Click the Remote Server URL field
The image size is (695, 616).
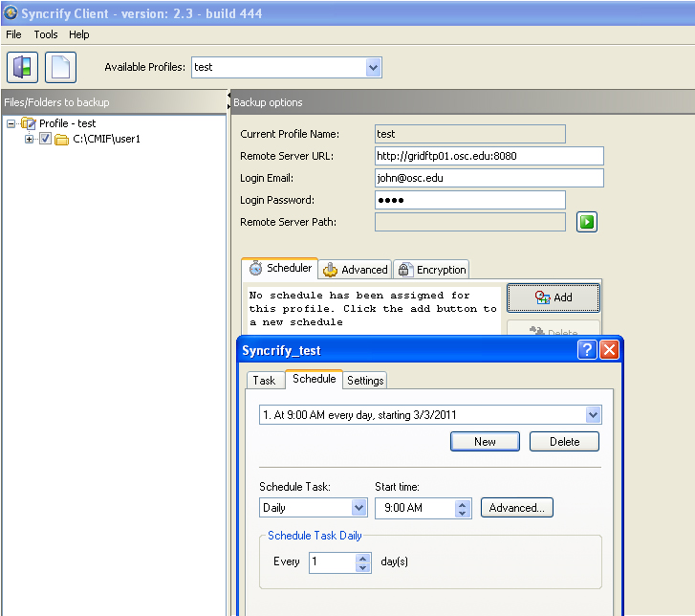tap(489, 156)
